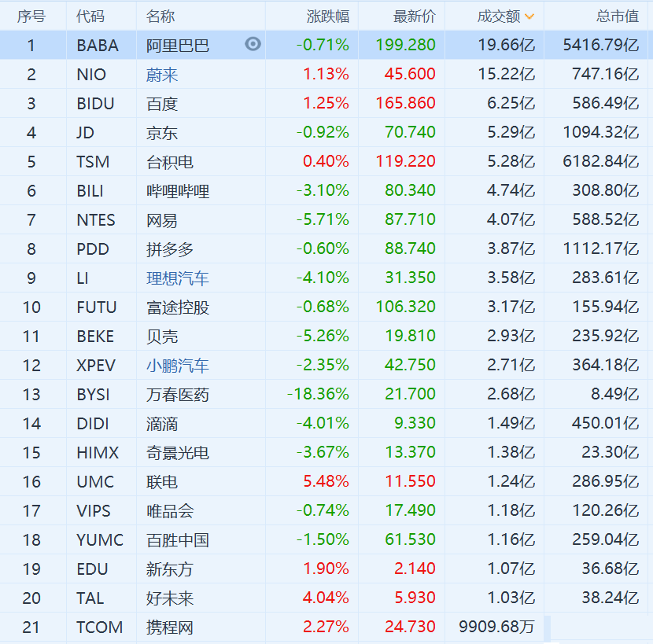The width and height of the screenshot is (653, 644).
Task: Click stock name 新东方
Action: pyautogui.click(x=170, y=569)
